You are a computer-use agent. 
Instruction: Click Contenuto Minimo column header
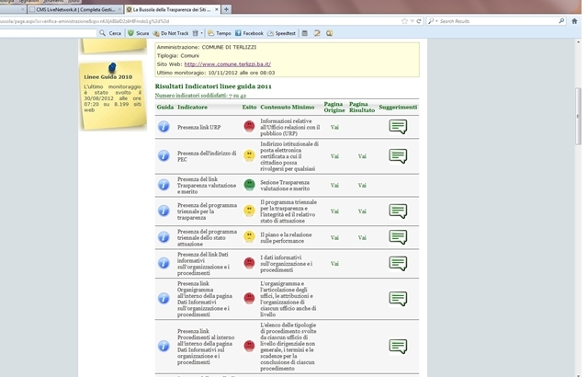(288, 107)
